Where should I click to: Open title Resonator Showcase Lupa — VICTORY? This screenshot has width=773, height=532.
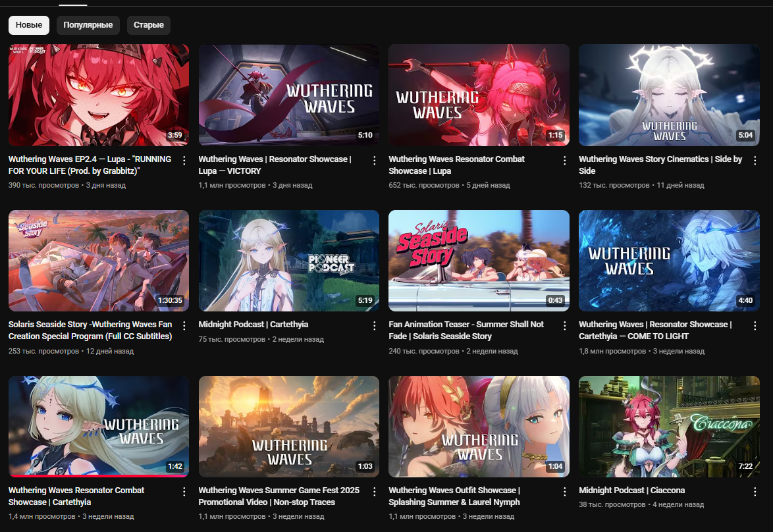click(275, 165)
